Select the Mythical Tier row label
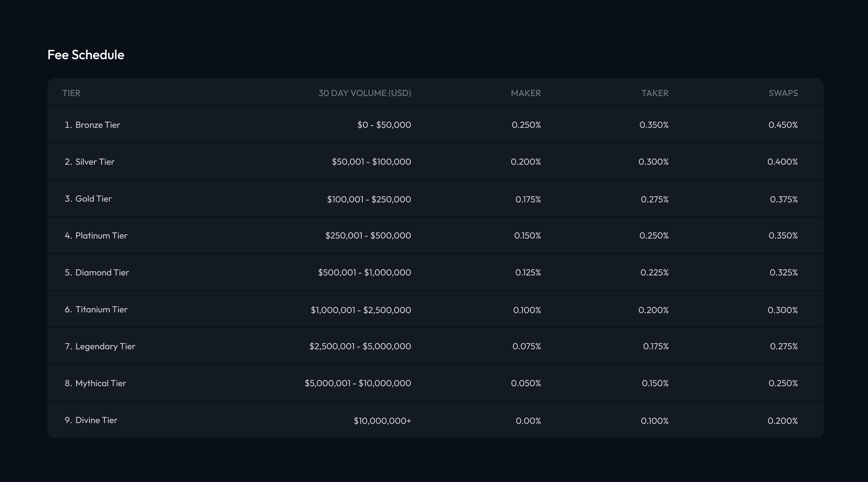 [100, 383]
